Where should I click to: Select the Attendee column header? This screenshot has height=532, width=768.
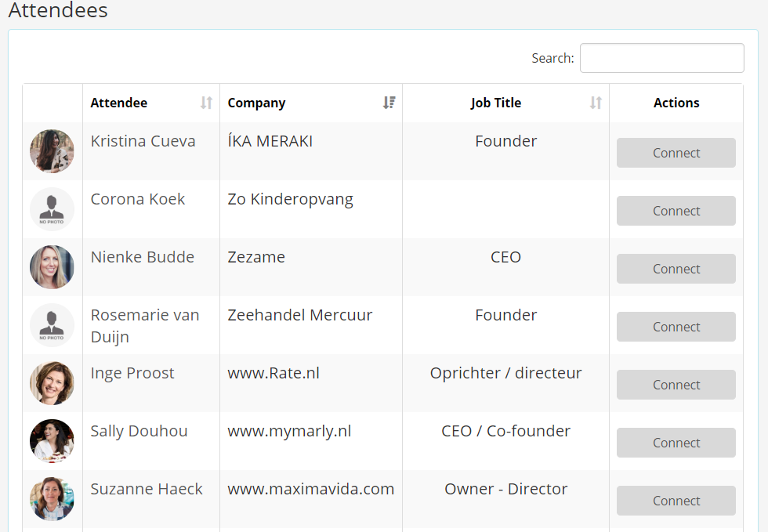pos(119,103)
